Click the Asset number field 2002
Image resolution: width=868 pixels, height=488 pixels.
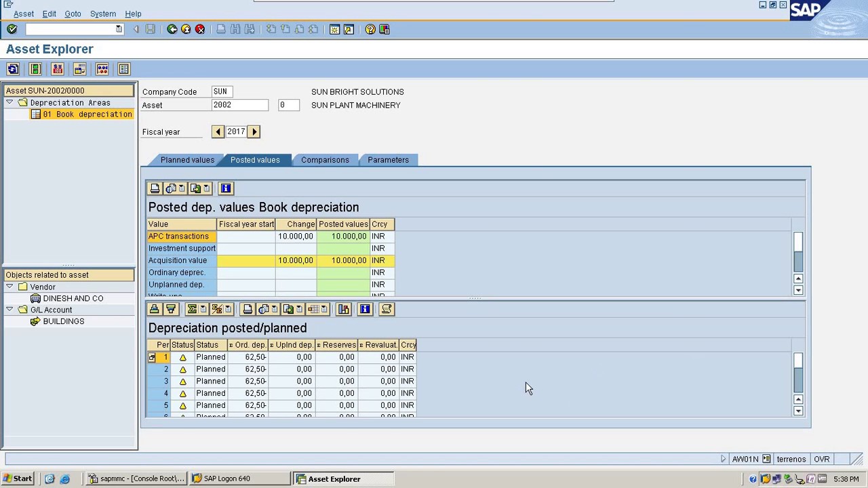point(240,105)
